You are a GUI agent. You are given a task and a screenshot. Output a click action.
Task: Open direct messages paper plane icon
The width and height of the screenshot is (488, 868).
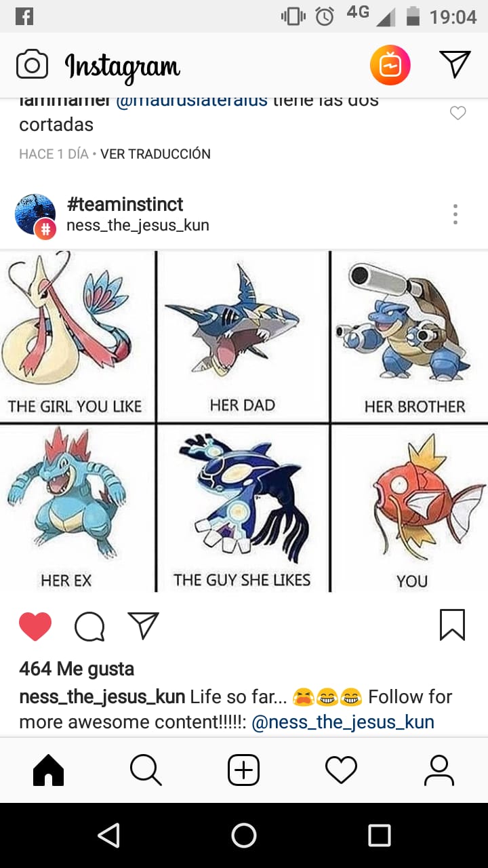tap(455, 64)
